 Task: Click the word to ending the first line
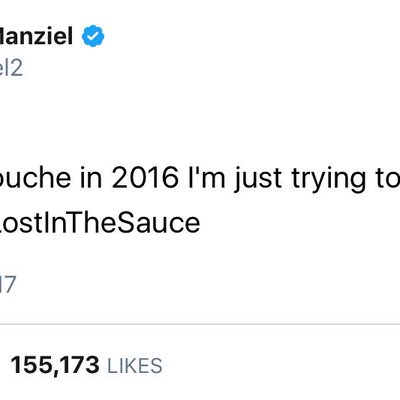(x=387, y=179)
